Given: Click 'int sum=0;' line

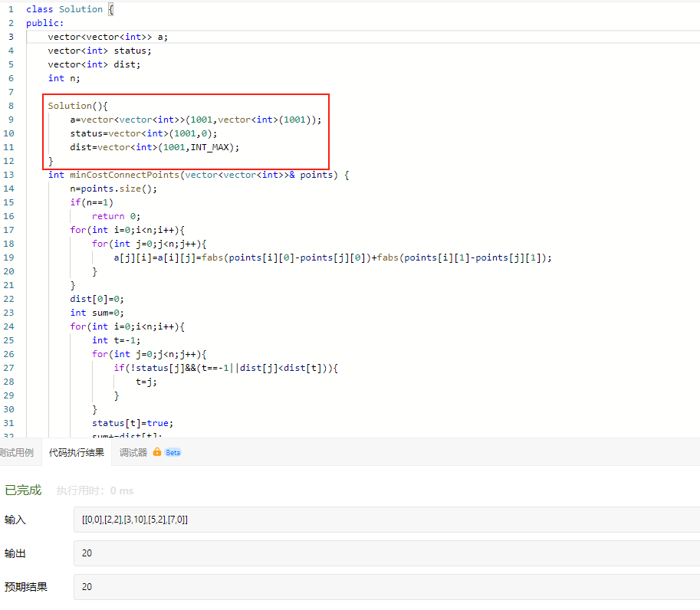Looking at the screenshot, I should [97, 313].
